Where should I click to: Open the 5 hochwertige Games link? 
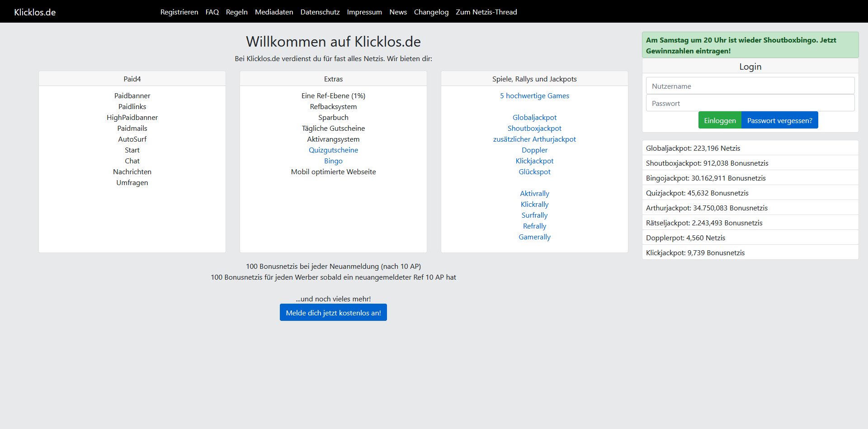point(534,95)
